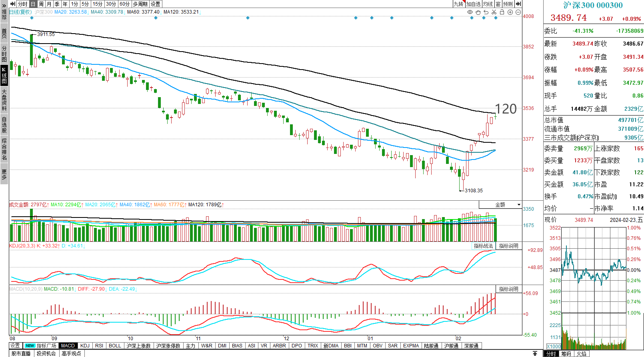
Task: Toggle the chart lock icon
Action: click(x=502, y=12)
